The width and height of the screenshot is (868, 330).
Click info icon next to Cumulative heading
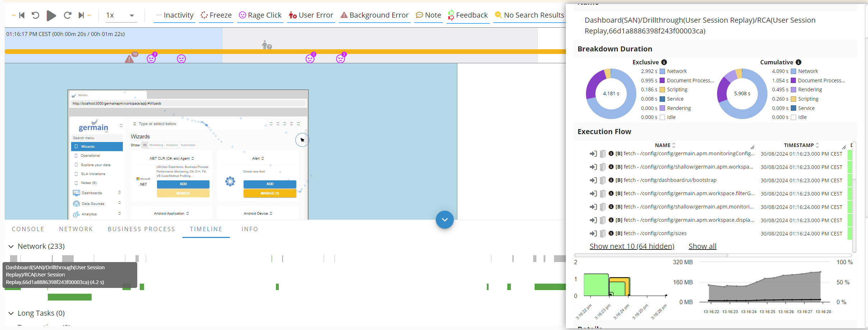coord(798,62)
